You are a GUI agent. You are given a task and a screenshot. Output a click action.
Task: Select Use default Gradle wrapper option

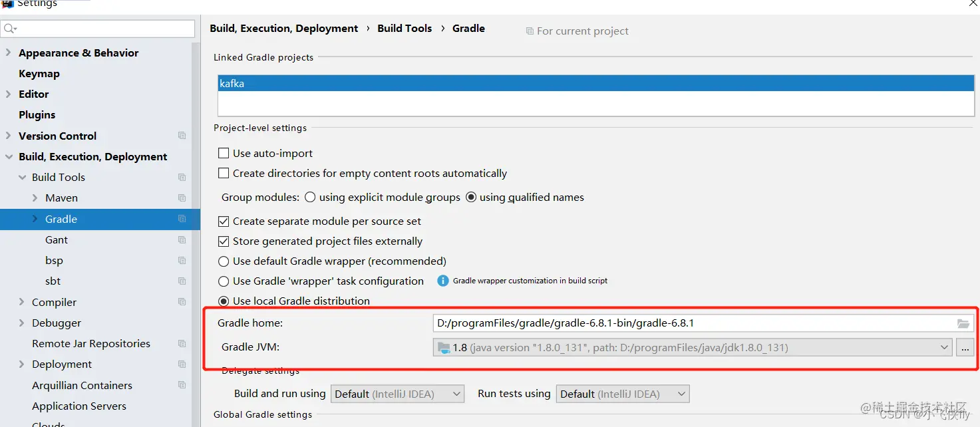(224, 261)
